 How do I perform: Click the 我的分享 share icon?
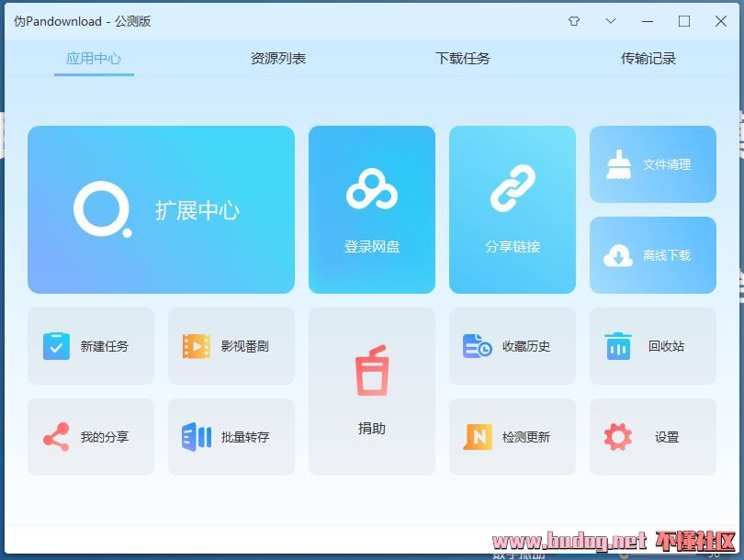click(56, 437)
